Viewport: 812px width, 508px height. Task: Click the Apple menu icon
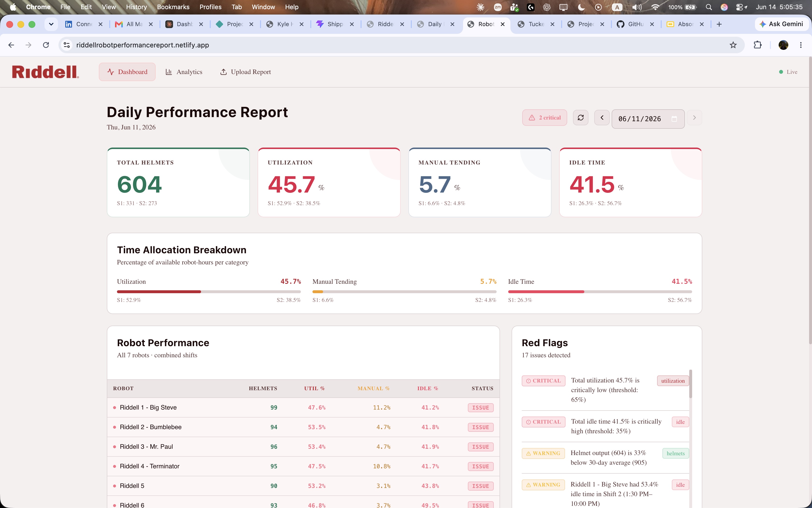(x=13, y=7)
